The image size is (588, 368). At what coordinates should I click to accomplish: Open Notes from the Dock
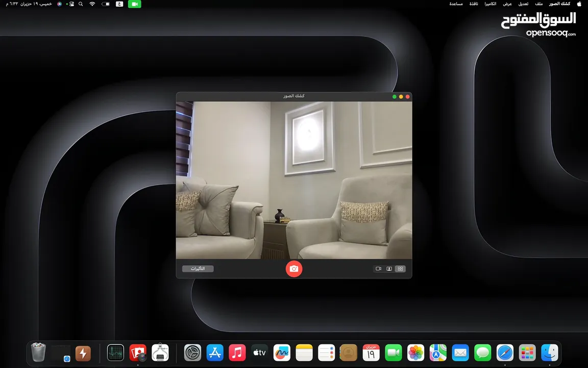[x=304, y=353]
